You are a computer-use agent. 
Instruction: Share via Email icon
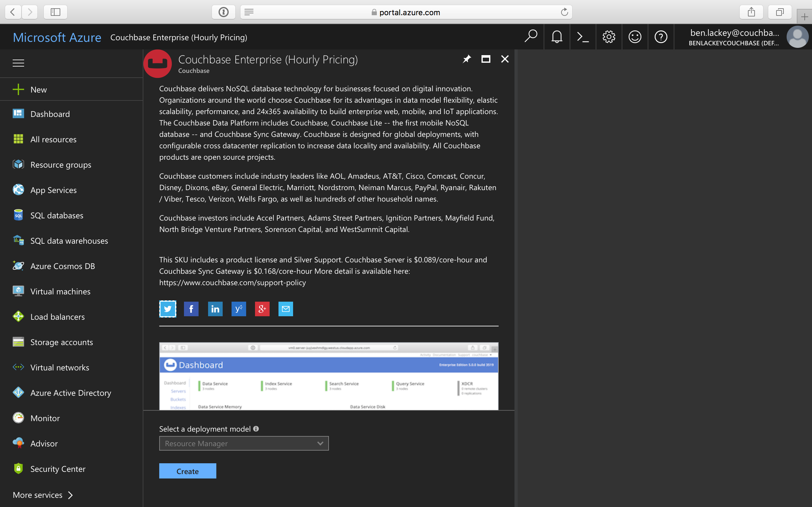[x=285, y=309]
